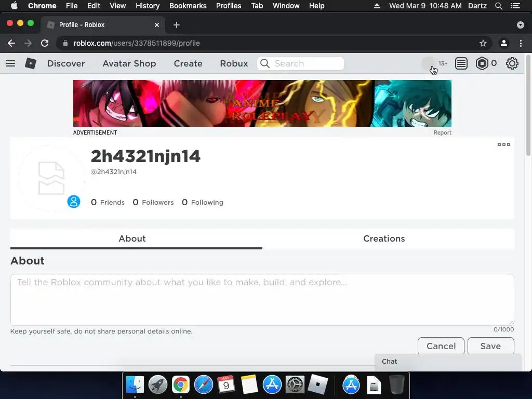The width and height of the screenshot is (532, 399).
Task: Open Launchpad from the Dock
Action: click(x=158, y=385)
